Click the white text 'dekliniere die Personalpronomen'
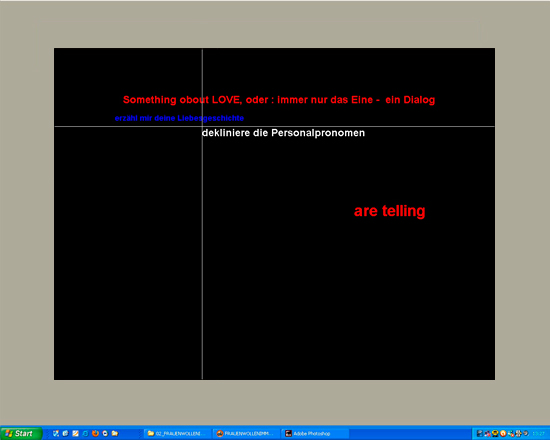The height and width of the screenshot is (440, 550). pyautogui.click(x=283, y=133)
